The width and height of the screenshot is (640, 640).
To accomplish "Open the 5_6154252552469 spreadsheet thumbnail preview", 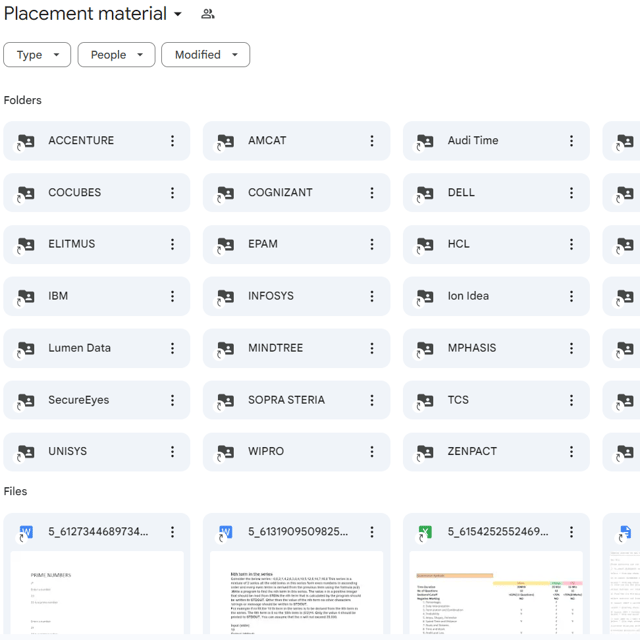I will [x=496, y=595].
